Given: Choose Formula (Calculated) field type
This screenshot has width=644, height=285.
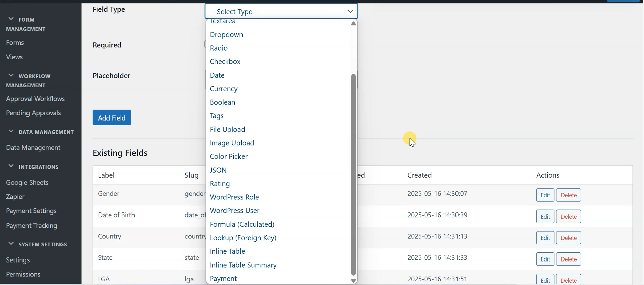Looking at the screenshot, I should pos(278,224).
